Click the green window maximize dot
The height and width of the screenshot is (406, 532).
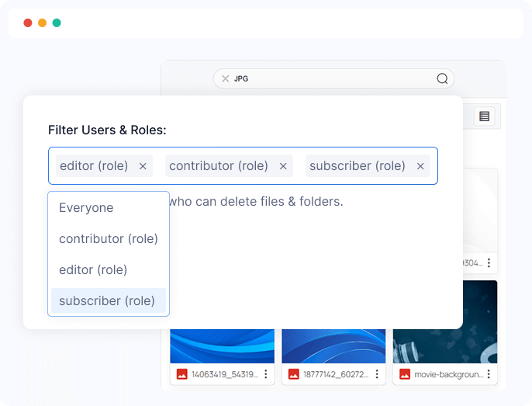click(57, 23)
